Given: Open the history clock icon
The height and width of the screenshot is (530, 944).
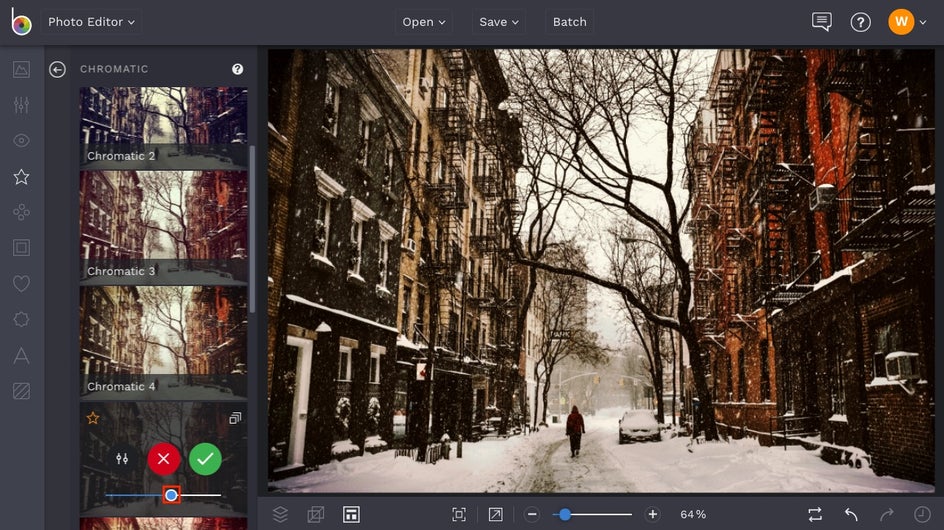Looking at the screenshot, I should point(922,514).
